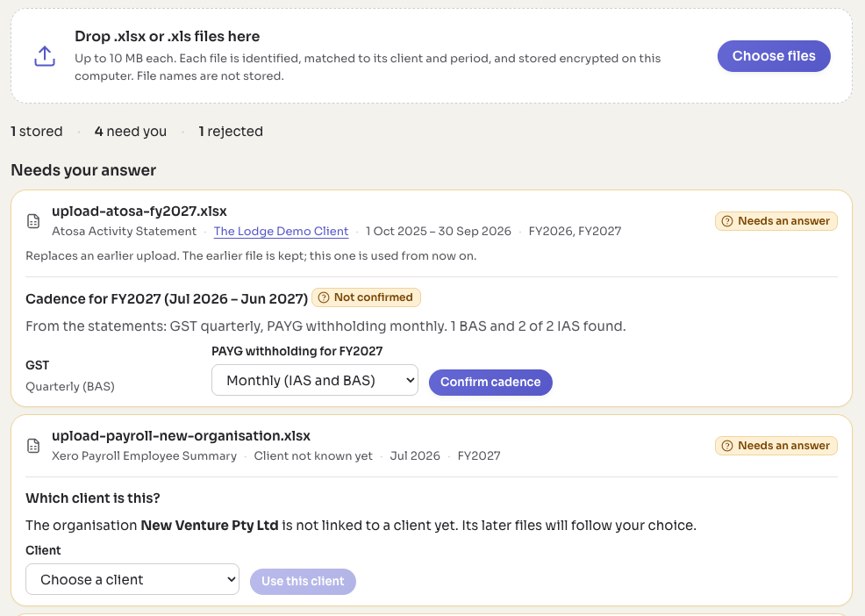Click the '1 stored' count
The image size is (865, 616).
[37, 132]
